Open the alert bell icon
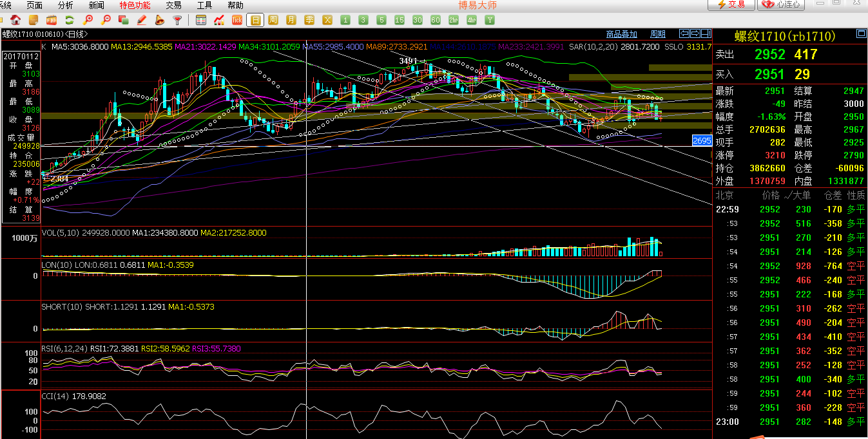Viewport: 868px width, 439px height. [159, 20]
